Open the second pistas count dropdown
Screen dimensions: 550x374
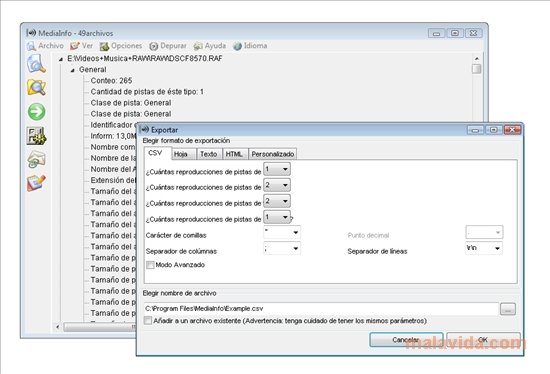277,185
